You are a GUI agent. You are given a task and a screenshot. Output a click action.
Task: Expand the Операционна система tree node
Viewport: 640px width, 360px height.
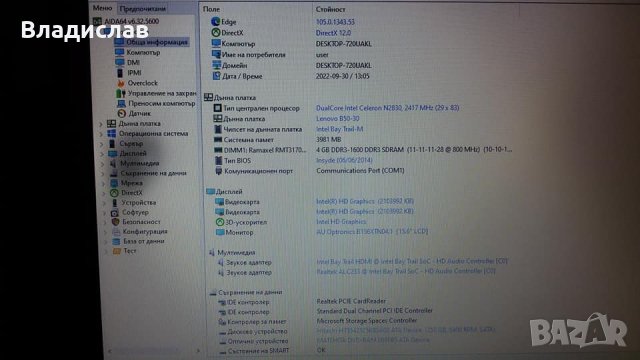pos(101,134)
